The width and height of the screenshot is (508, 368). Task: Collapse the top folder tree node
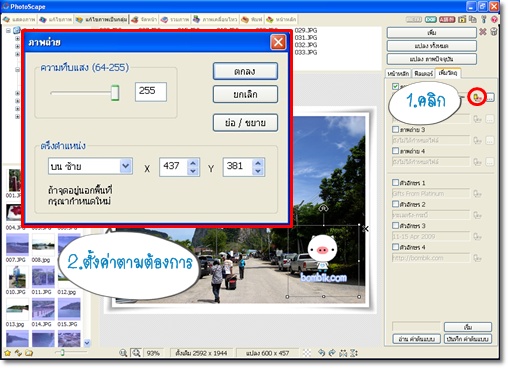[x=8, y=31]
